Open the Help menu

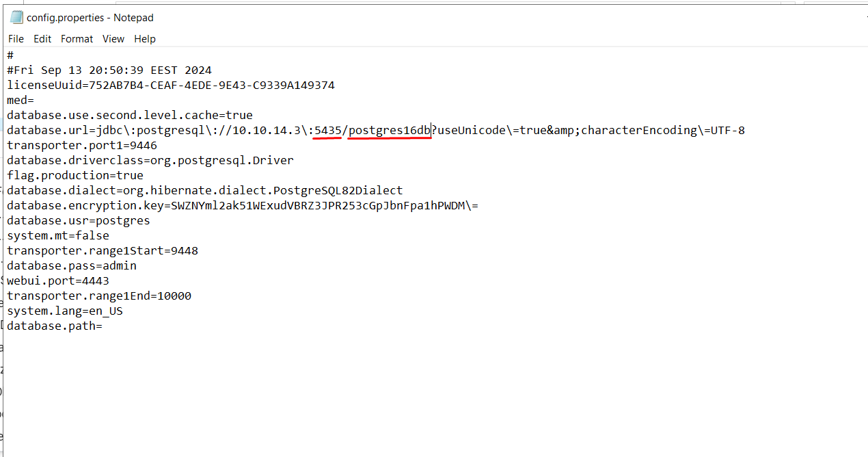144,39
